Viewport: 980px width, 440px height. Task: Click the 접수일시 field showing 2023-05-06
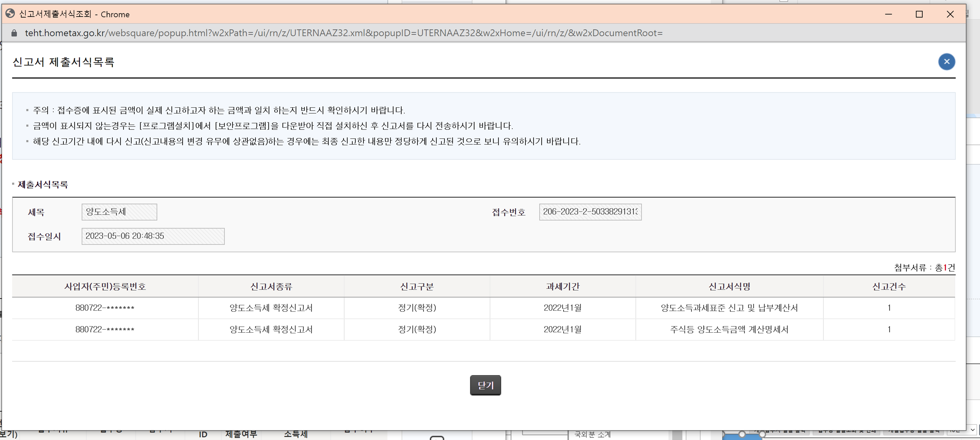(152, 236)
